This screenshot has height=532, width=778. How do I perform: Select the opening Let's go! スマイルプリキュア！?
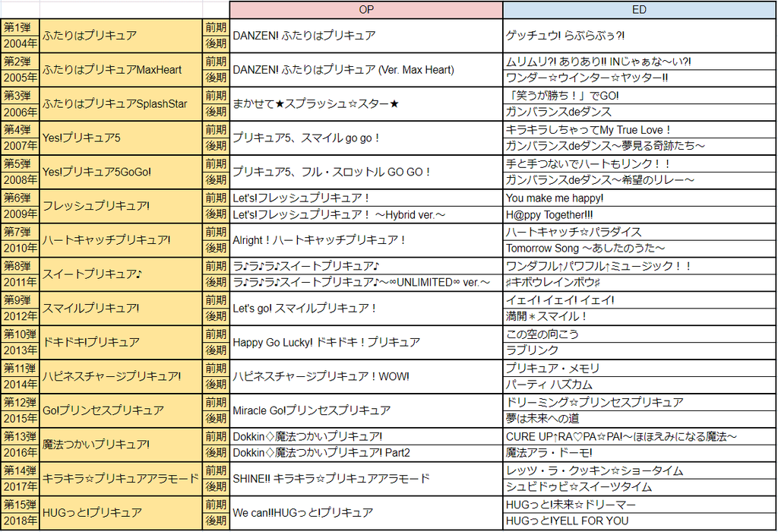(366, 309)
